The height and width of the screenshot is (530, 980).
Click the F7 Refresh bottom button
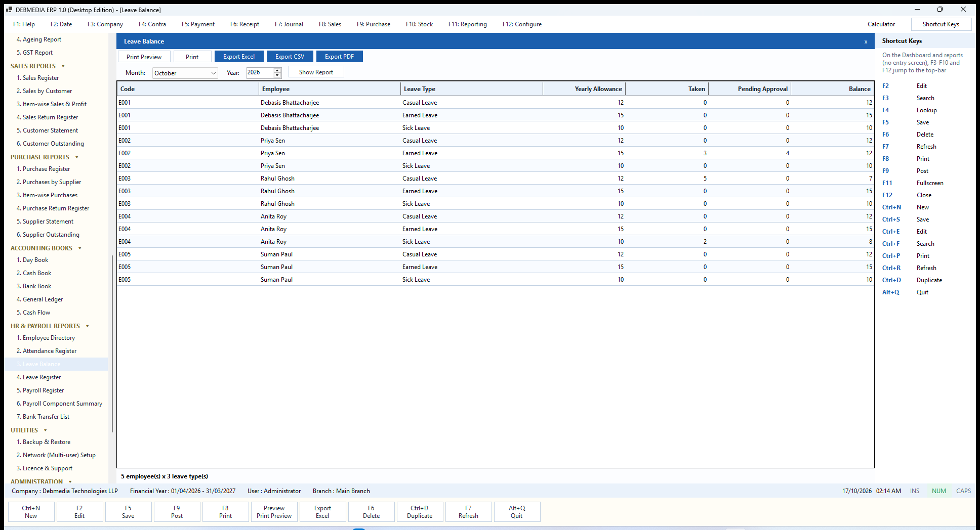point(468,512)
